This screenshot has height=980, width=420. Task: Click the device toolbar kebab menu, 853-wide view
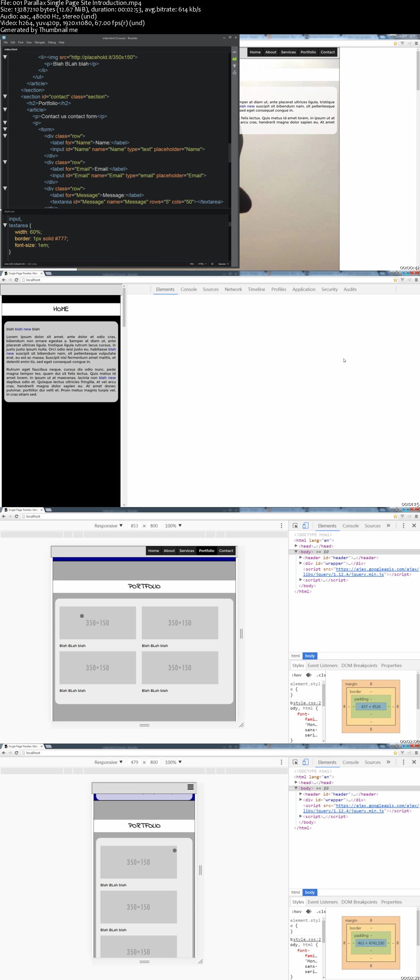point(281,526)
